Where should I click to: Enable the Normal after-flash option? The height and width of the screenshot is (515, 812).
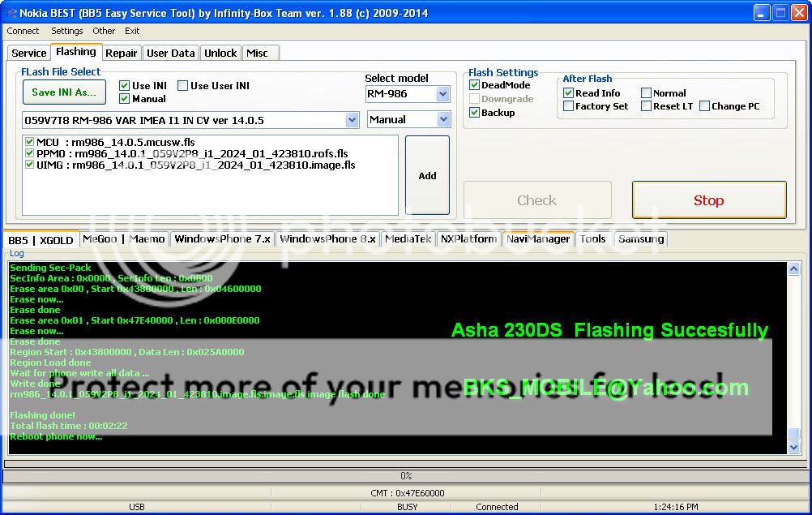pyautogui.click(x=646, y=92)
